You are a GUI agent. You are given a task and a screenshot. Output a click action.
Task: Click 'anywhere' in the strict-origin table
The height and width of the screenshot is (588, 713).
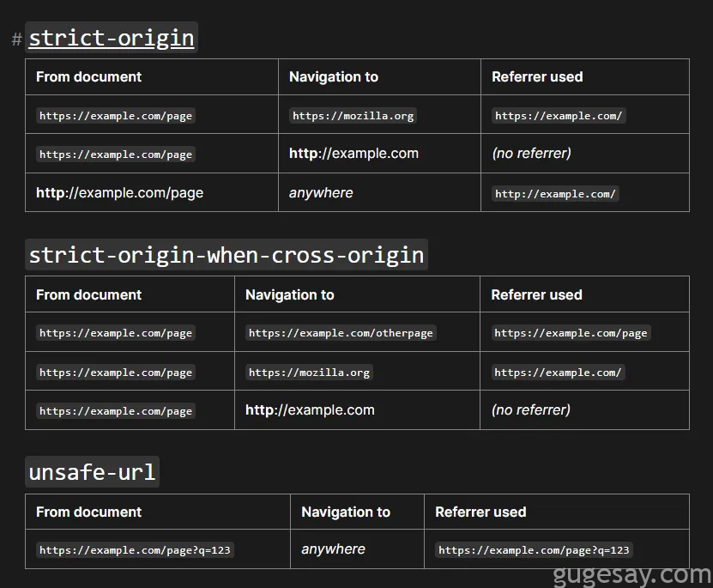[321, 193]
